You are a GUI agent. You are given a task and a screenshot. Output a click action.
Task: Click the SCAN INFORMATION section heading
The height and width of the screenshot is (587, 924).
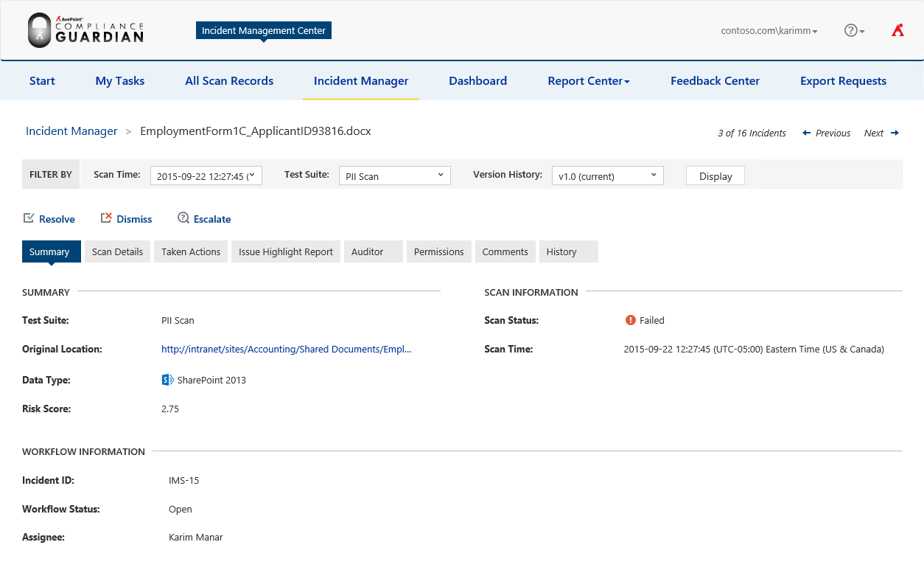pos(531,292)
